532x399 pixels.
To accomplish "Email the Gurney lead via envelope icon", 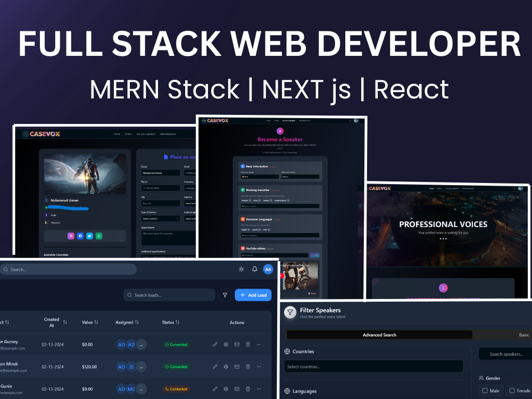I will click(x=237, y=344).
